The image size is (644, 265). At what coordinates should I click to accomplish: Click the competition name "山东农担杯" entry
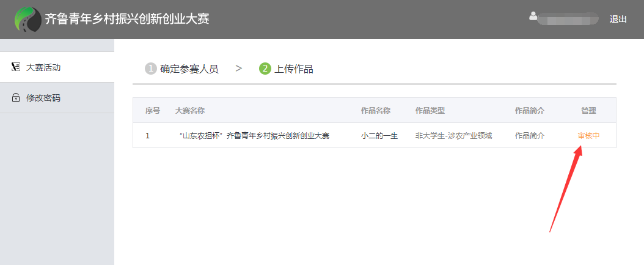pyautogui.click(x=253, y=136)
